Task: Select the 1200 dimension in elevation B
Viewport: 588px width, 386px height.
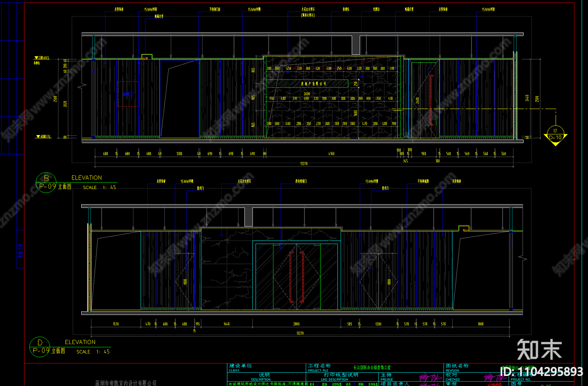Action: 179,154
